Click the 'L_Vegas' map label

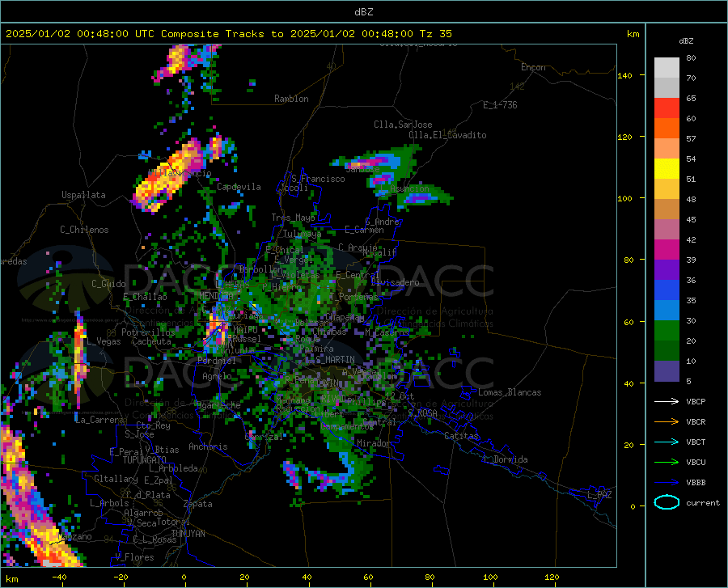104,341
